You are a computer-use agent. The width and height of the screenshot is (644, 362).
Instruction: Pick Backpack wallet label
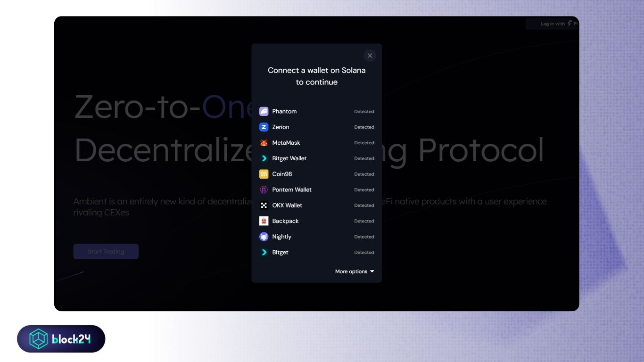point(285,221)
